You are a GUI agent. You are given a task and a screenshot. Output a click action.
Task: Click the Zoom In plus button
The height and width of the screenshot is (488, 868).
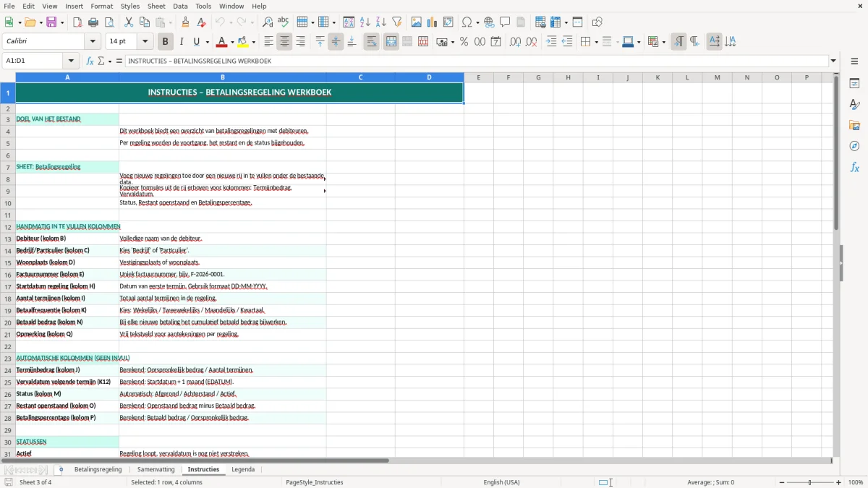(x=839, y=482)
